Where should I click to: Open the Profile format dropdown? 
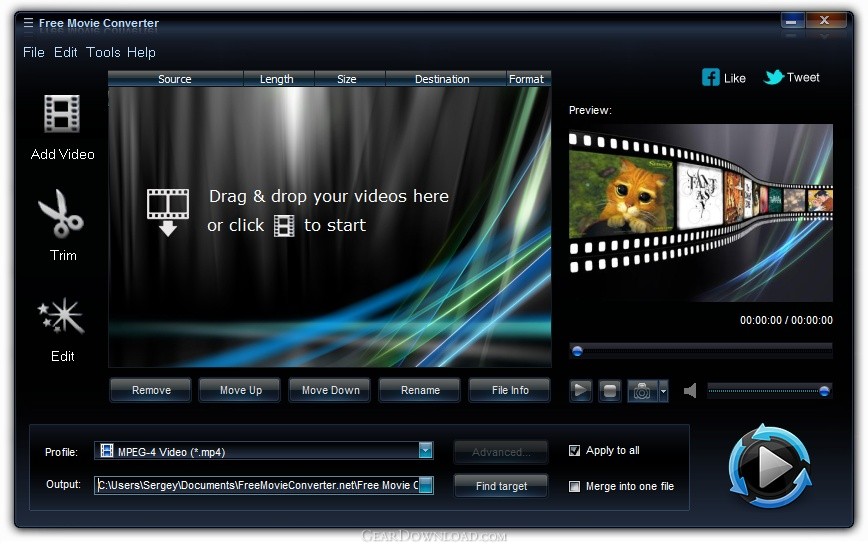click(x=425, y=450)
